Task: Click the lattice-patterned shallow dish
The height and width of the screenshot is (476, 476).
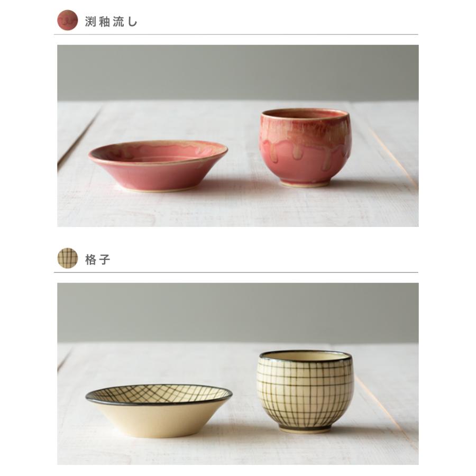Action: coord(159,410)
